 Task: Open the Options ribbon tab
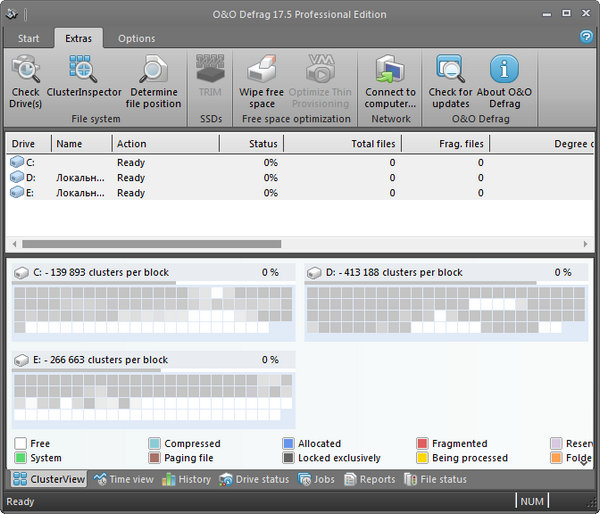point(137,39)
